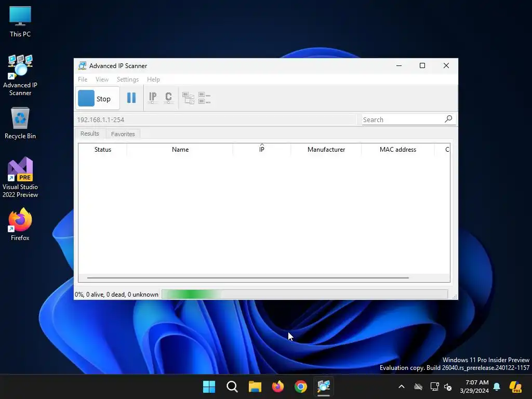Click the horizontal scrollbar in results list
532x399 pixels.
point(248,278)
